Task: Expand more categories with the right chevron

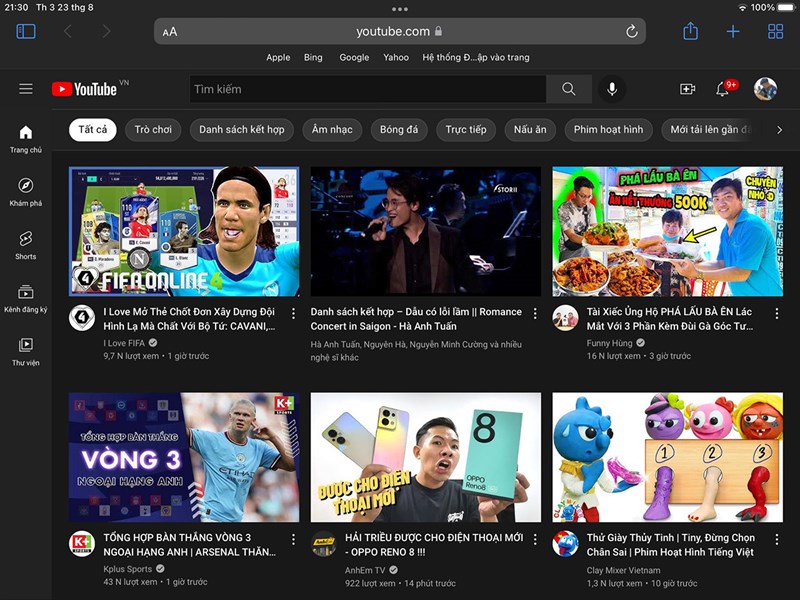Action: (x=780, y=130)
